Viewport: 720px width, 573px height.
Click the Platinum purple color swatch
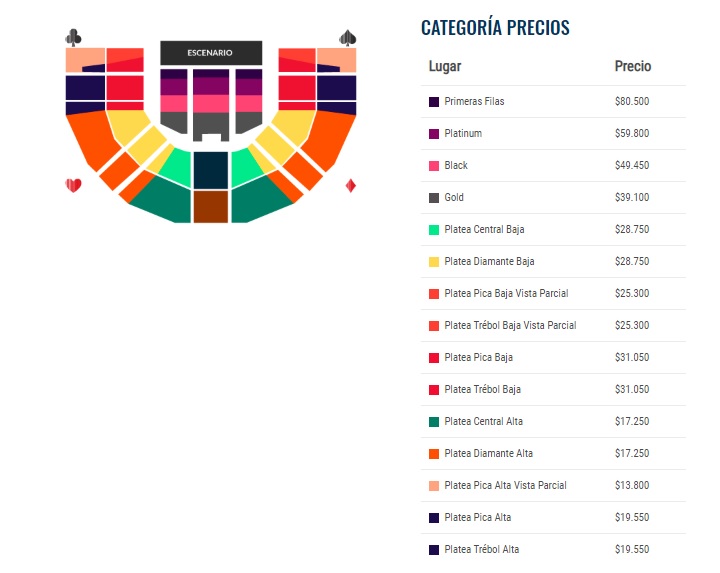434,134
